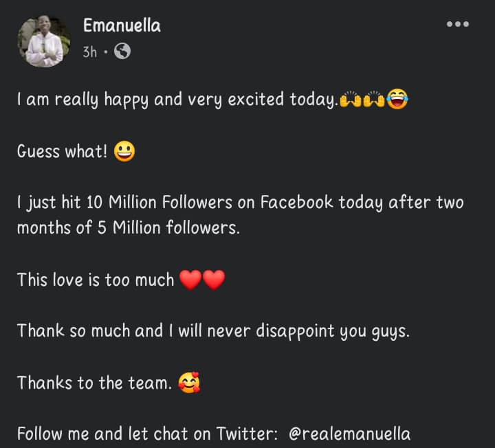Viewport: 495px width, 448px height.
Task: Click the grinning face emoji after Guess what
Action: click(124, 151)
